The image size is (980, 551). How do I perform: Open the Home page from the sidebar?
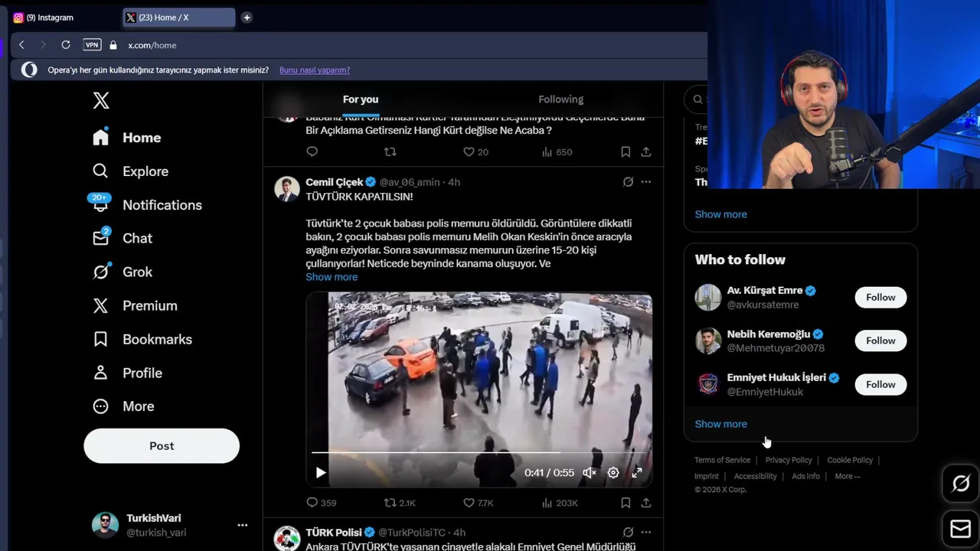126,138
